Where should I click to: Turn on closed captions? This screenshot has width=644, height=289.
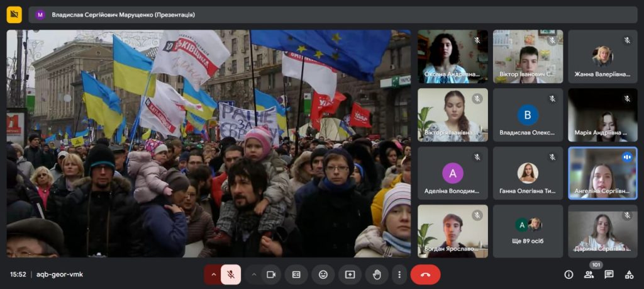[x=296, y=275]
